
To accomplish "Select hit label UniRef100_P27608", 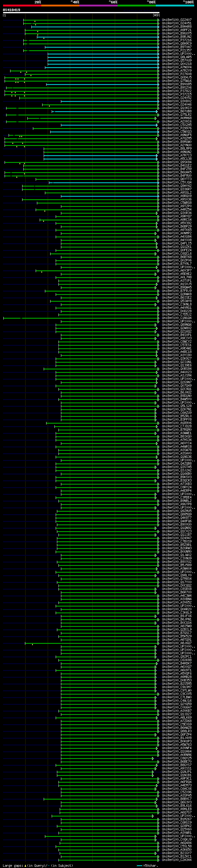I will coord(176,74).
